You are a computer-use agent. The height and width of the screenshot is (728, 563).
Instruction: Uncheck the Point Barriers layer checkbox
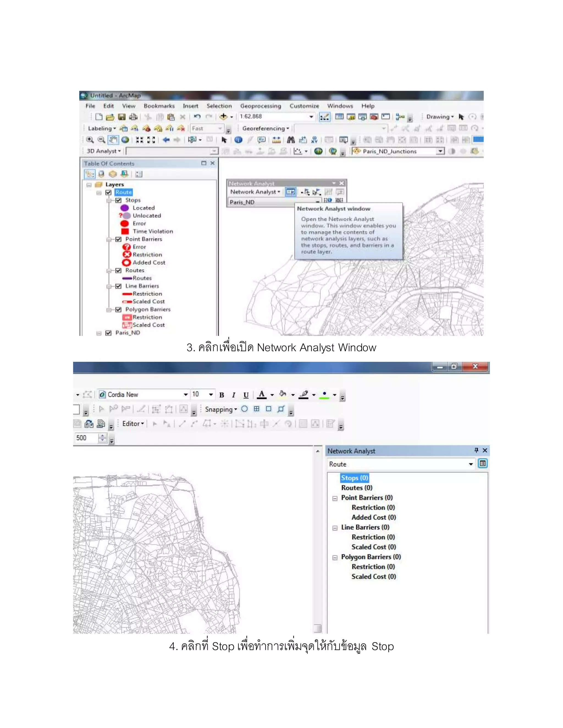[x=118, y=239]
